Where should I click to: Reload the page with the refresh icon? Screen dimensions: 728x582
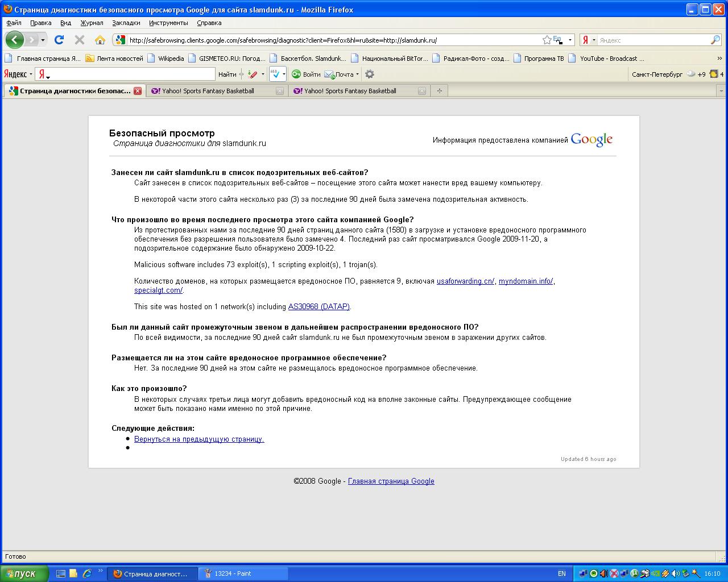click(x=59, y=40)
